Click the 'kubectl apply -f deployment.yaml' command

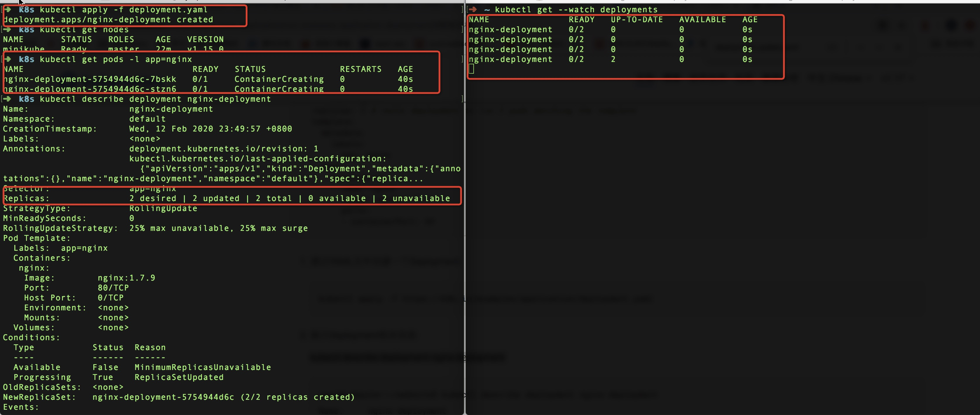124,10
